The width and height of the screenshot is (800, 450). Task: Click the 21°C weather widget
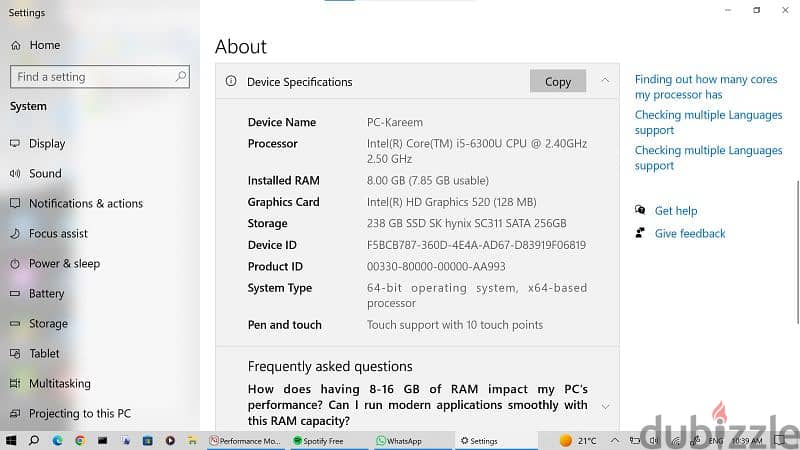point(578,441)
